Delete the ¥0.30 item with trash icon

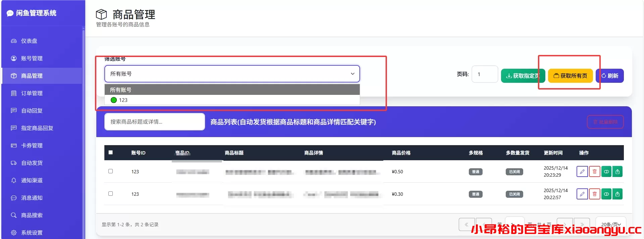[x=594, y=194]
